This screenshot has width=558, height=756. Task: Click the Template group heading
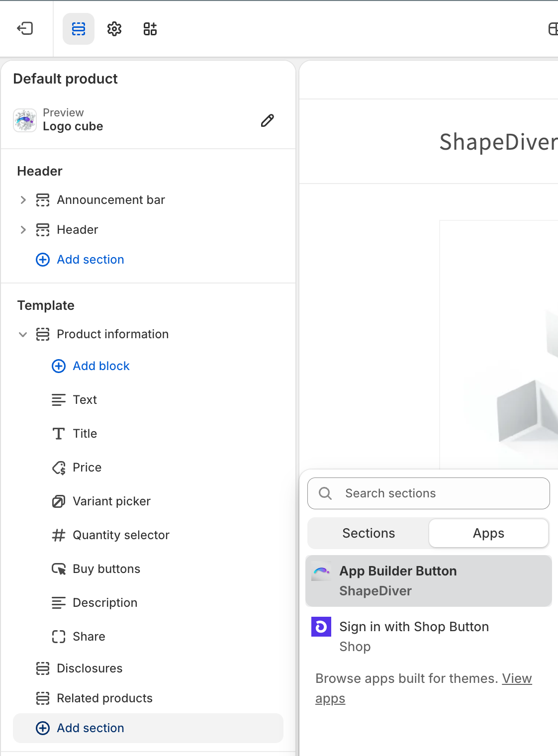[46, 305]
